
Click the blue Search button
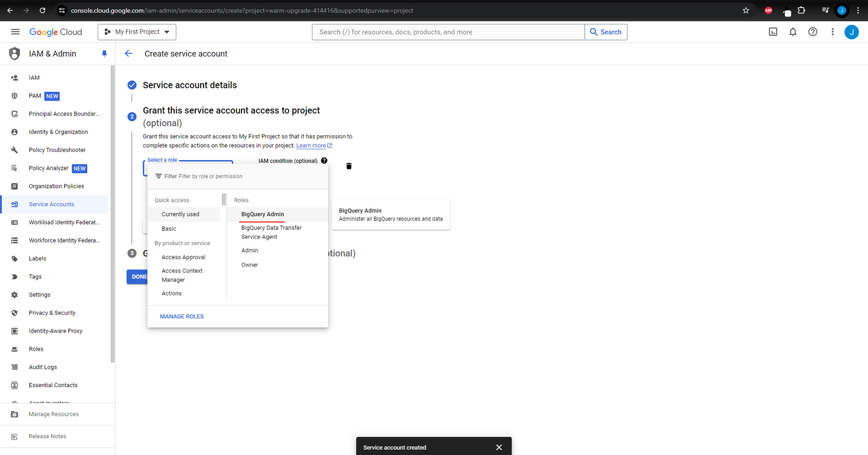coord(606,32)
